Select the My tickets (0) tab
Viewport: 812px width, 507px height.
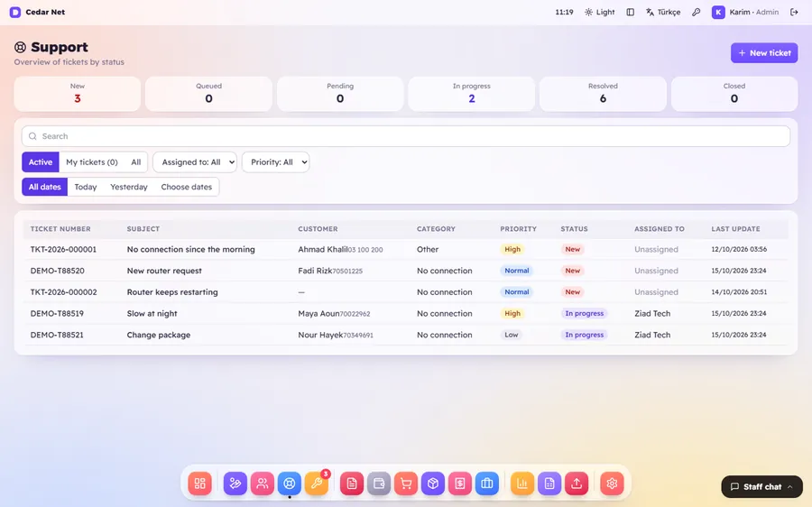click(x=92, y=162)
